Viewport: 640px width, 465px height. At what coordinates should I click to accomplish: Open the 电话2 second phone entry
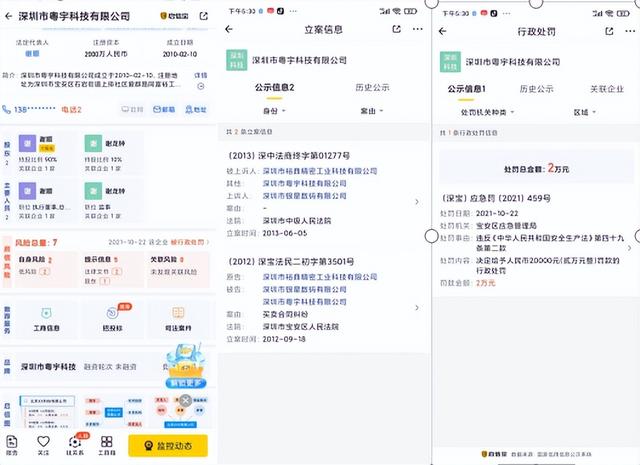coord(71,109)
